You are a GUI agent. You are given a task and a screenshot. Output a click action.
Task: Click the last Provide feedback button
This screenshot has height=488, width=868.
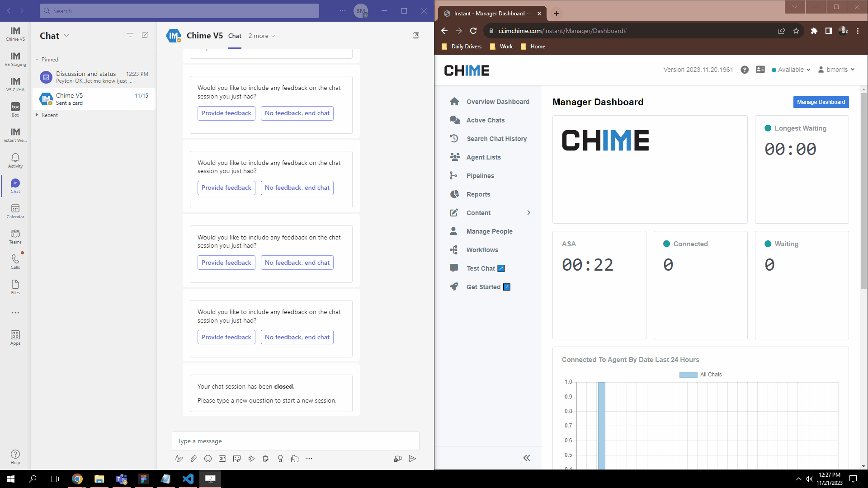tap(226, 337)
